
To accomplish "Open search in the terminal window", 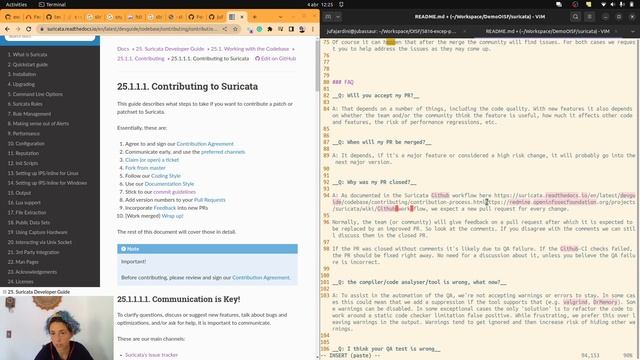I will coord(576,17).
